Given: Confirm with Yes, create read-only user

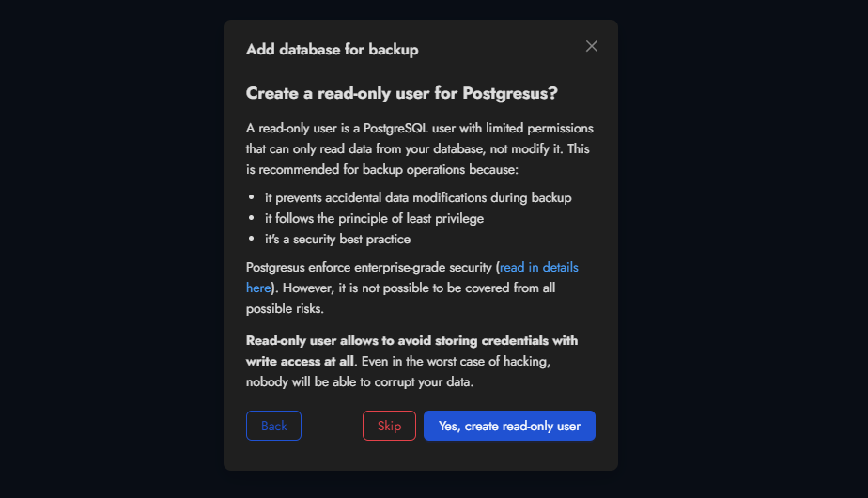Looking at the screenshot, I should pyautogui.click(x=509, y=426).
